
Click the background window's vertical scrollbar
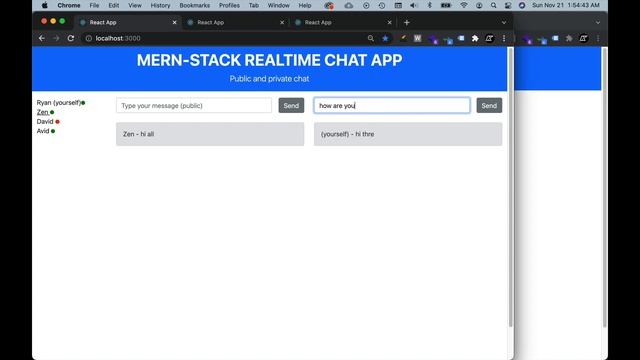point(604,187)
